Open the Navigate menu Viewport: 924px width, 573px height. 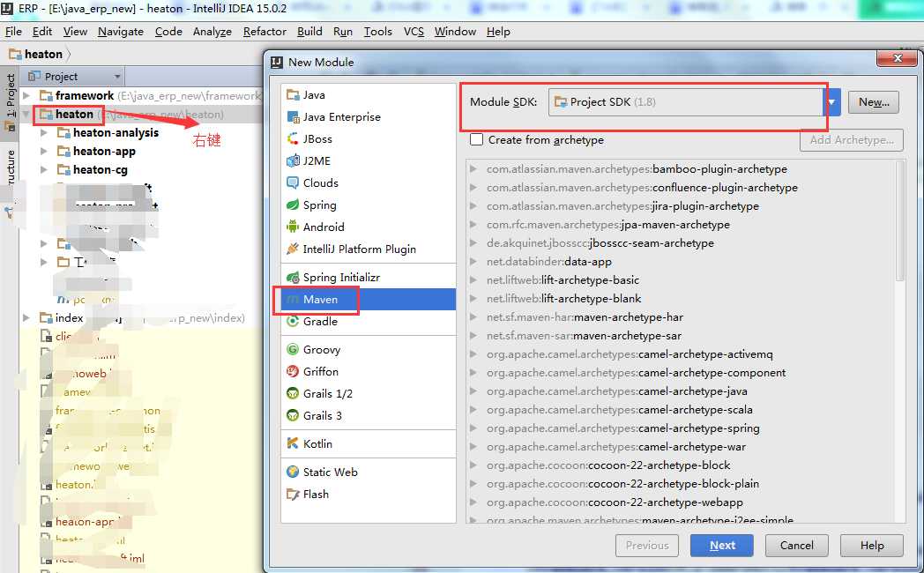(x=120, y=32)
